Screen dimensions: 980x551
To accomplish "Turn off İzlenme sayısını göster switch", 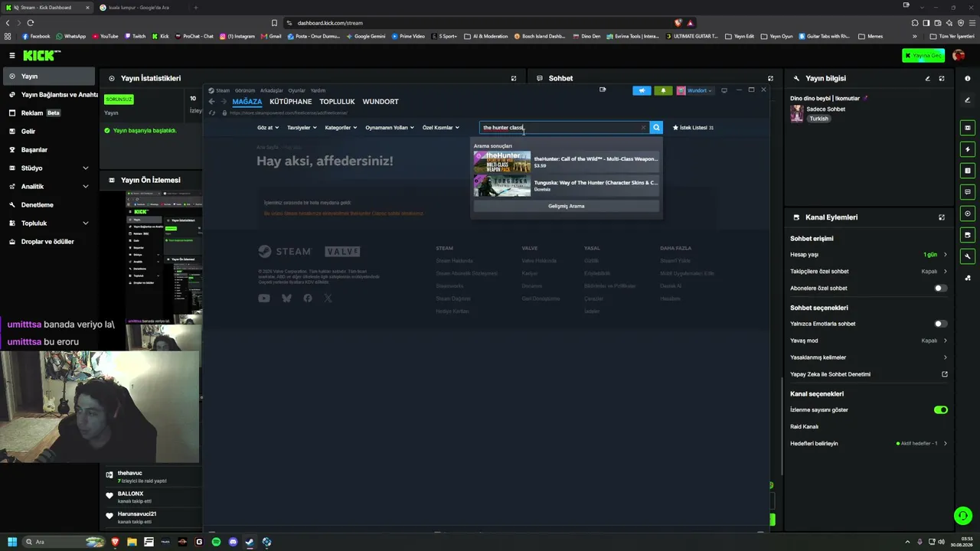I will coord(940,410).
